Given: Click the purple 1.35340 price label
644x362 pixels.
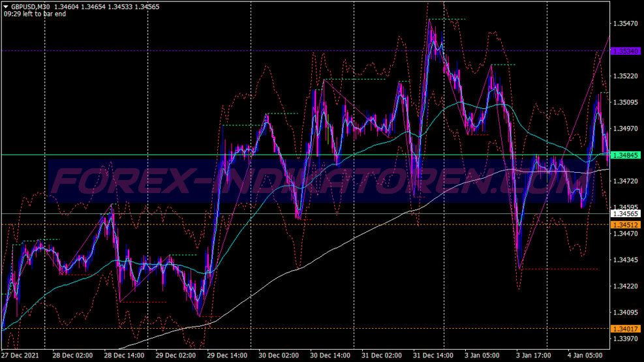Looking at the screenshot, I should click(x=626, y=52).
